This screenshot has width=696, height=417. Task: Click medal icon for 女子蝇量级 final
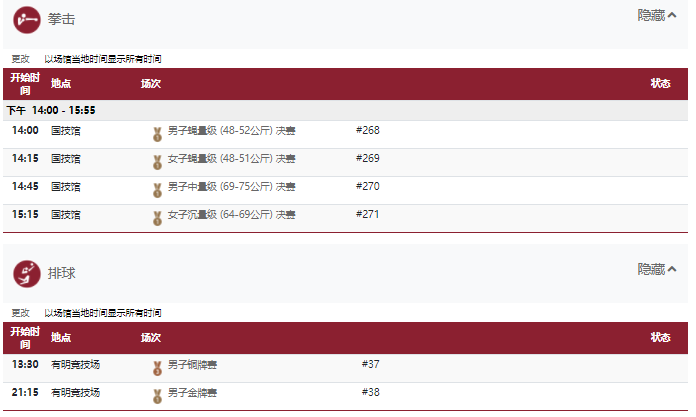point(157,162)
